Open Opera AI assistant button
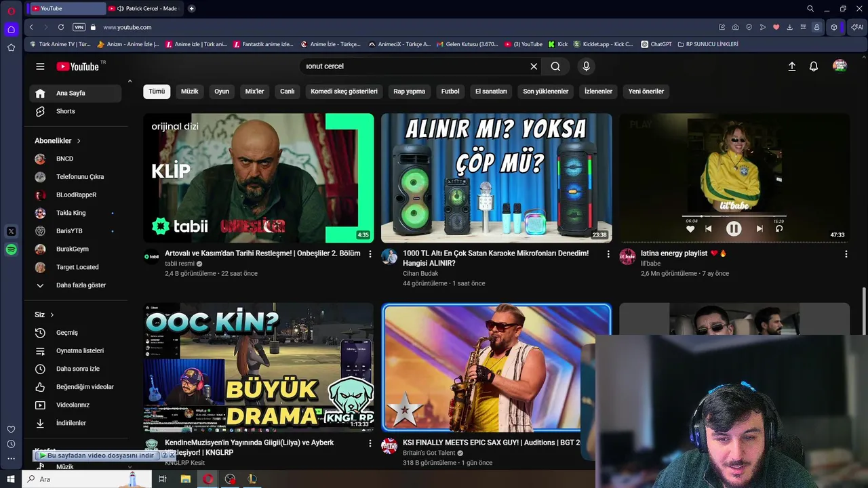 point(857,27)
